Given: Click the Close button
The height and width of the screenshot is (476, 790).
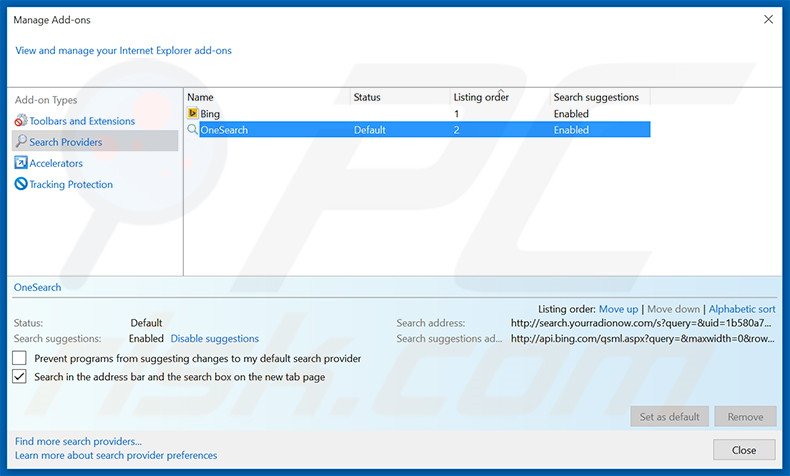Looking at the screenshot, I should click(x=744, y=450).
